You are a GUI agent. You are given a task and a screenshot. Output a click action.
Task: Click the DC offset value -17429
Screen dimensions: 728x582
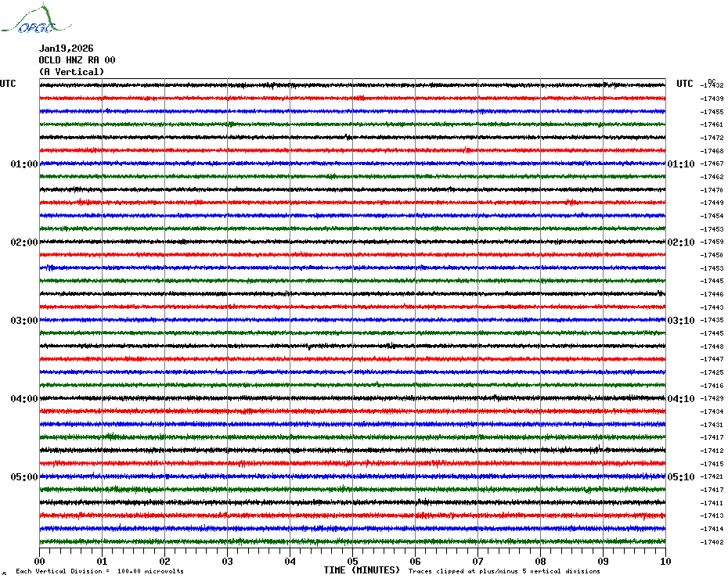point(712,399)
